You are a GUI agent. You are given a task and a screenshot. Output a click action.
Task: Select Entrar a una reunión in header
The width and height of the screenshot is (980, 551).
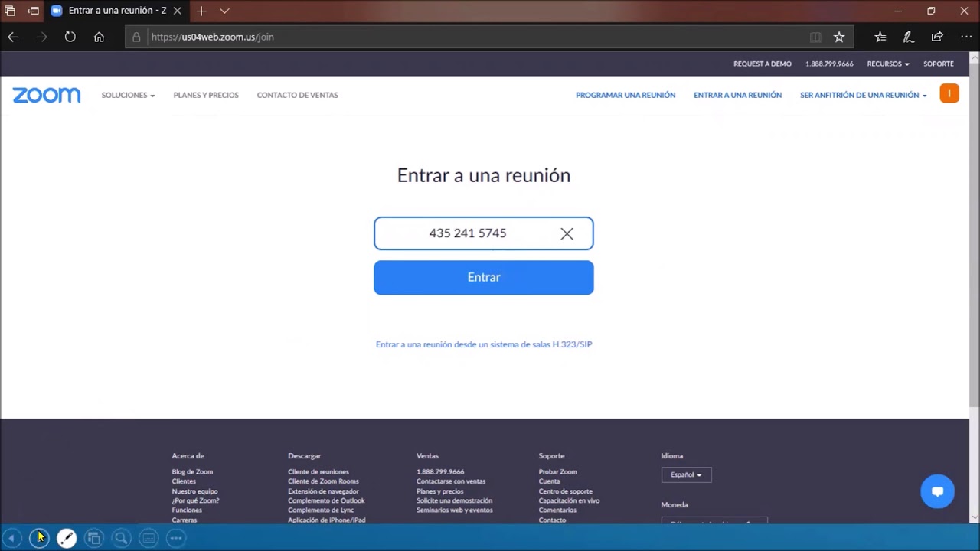(737, 95)
